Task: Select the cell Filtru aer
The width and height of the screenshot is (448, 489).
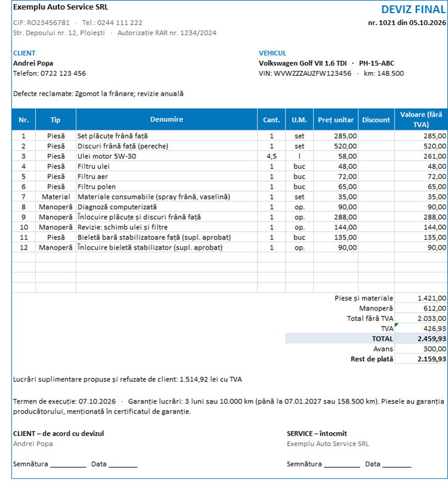Action: [x=167, y=177]
